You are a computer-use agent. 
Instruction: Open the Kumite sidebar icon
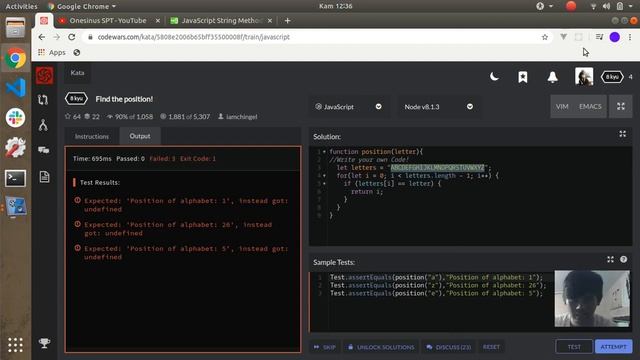(x=43, y=125)
